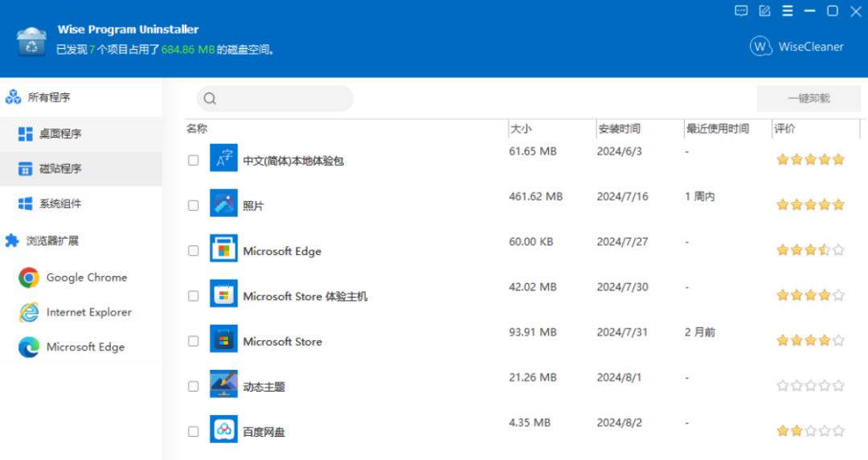
Task: Select 系统组件 in the sidebar
Action: pos(81,203)
